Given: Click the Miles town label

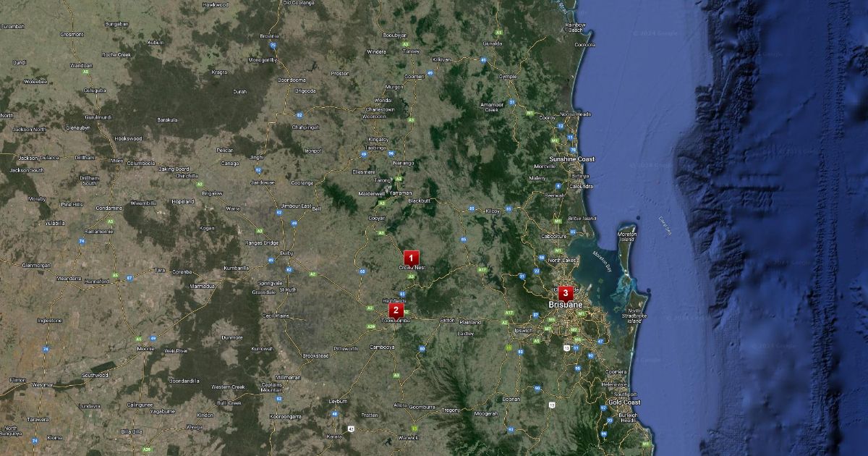Looking at the screenshot, I should (117, 160).
